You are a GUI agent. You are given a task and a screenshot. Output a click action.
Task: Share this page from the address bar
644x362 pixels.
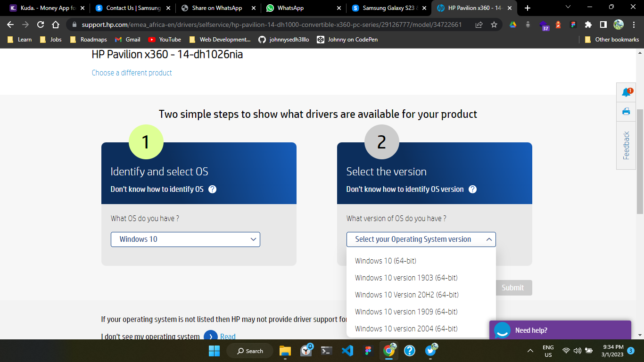[479, 25]
